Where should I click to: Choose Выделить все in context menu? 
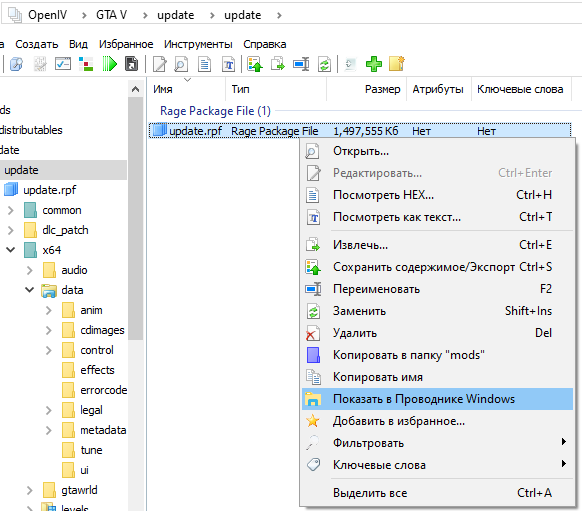point(438,493)
